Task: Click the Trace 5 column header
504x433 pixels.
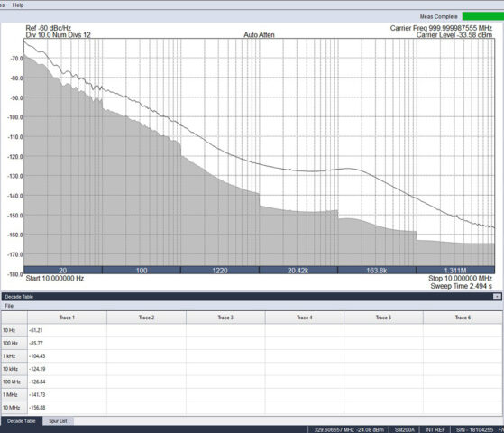Action: 383,318
